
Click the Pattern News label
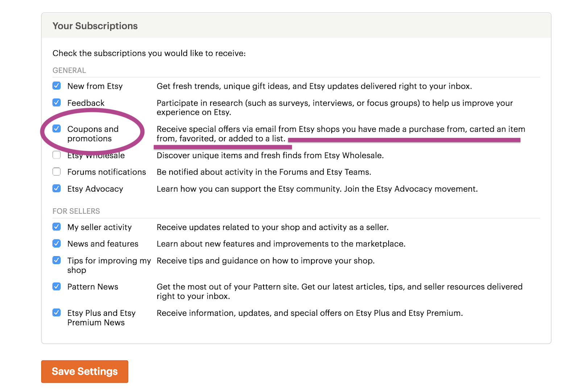(x=93, y=287)
